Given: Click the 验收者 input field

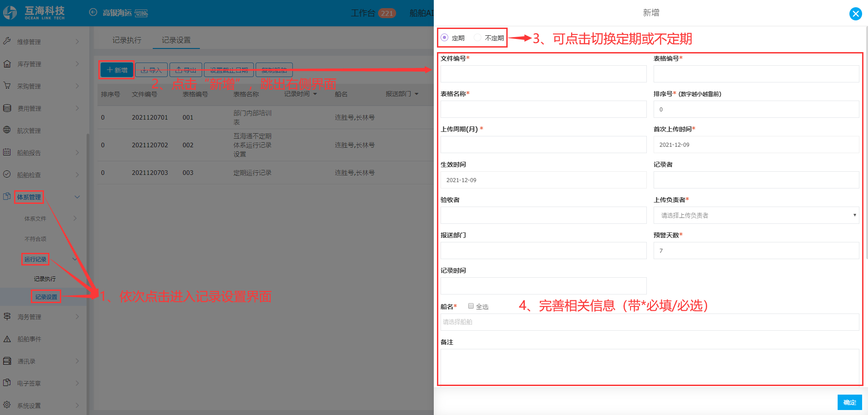Looking at the screenshot, I should tap(543, 215).
